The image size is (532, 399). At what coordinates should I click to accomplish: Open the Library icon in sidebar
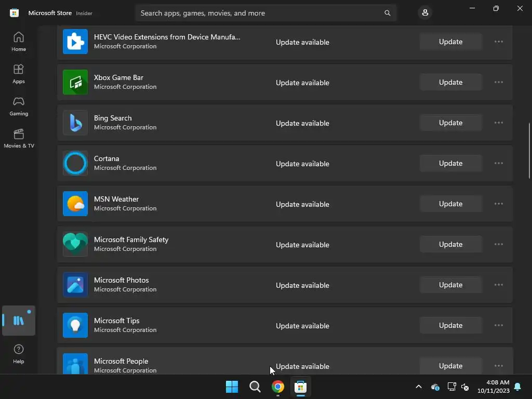tap(19, 321)
